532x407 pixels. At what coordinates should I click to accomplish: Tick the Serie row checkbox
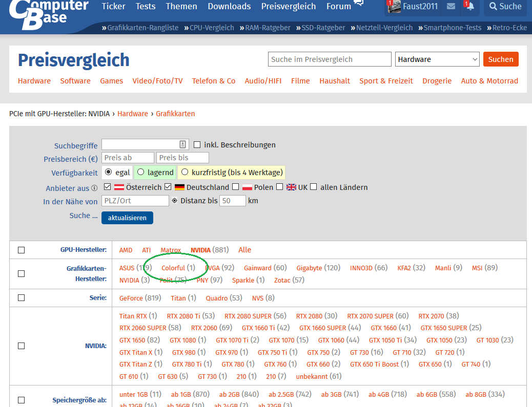[x=22, y=298]
